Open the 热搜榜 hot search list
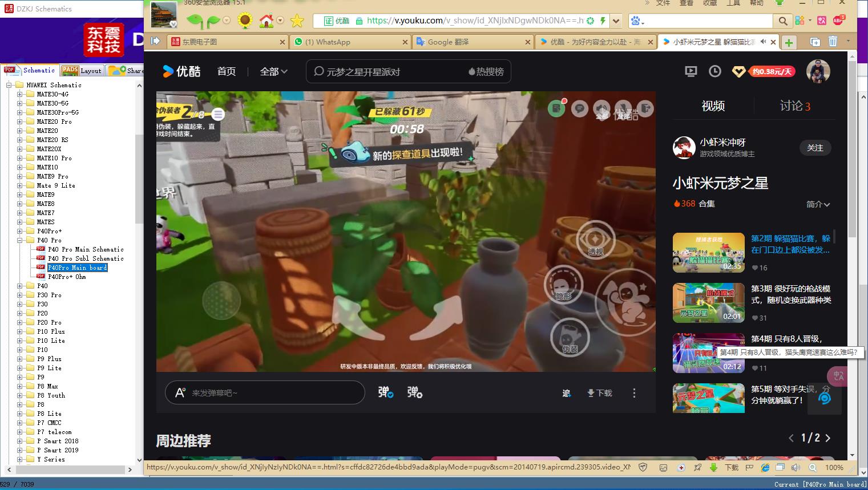Screen dimensions: 868x490 [x=486, y=71]
